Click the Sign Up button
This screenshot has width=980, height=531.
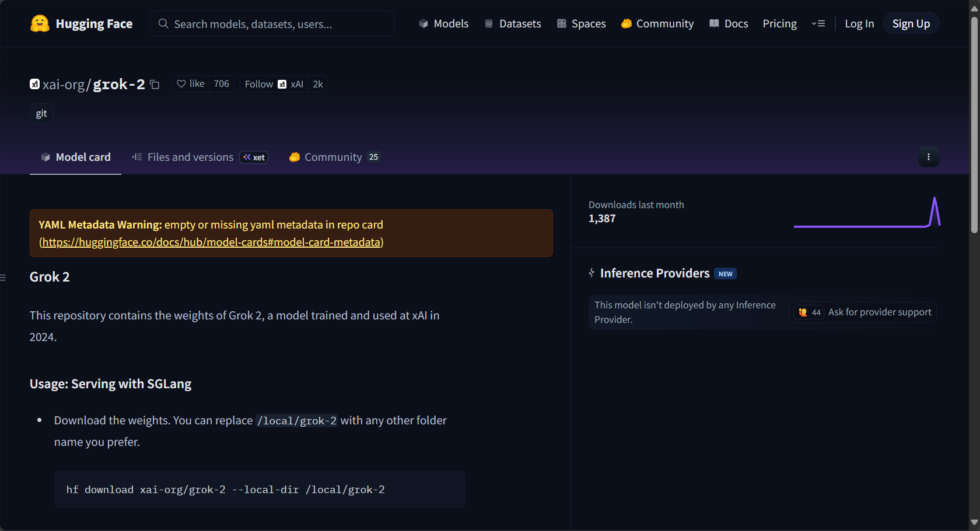pos(911,23)
